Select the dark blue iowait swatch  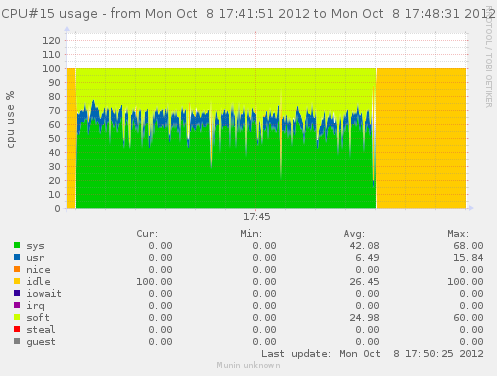17,293
